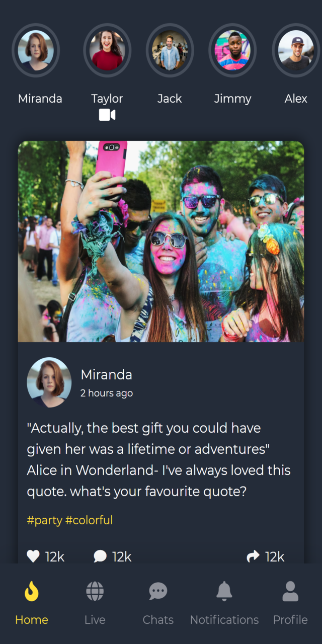Image resolution: width=322 pixels, height=644 pixels.
Task: Open the colorful festival post photo
Action: point(161,242)
